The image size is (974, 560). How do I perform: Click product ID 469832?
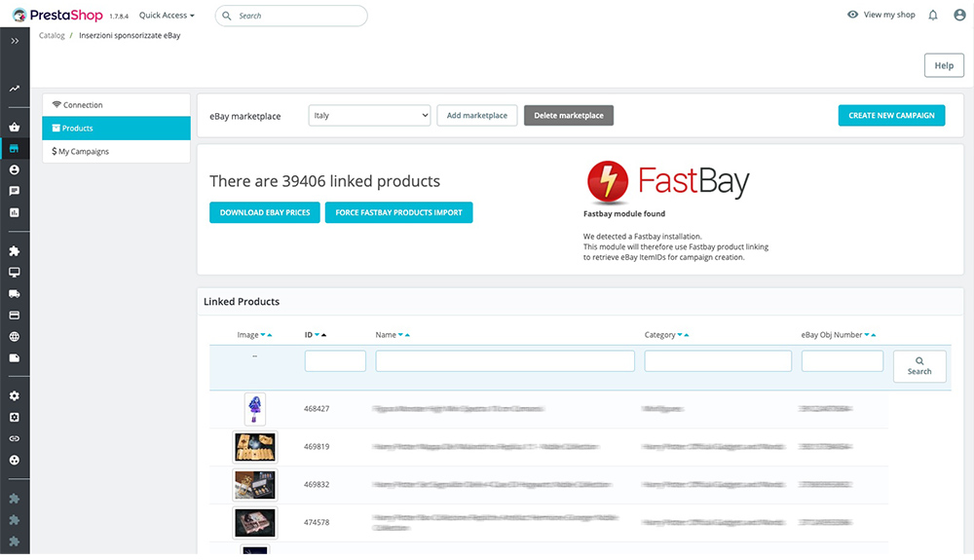click(317, 484)
